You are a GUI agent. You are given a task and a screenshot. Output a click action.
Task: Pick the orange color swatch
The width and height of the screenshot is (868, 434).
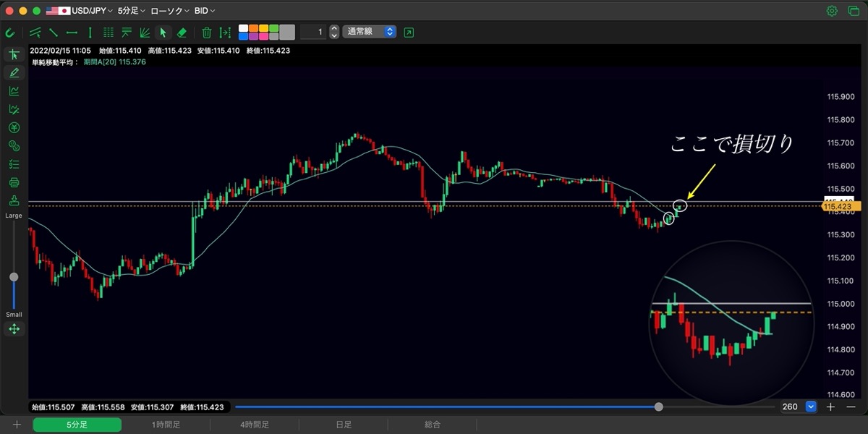253,28
